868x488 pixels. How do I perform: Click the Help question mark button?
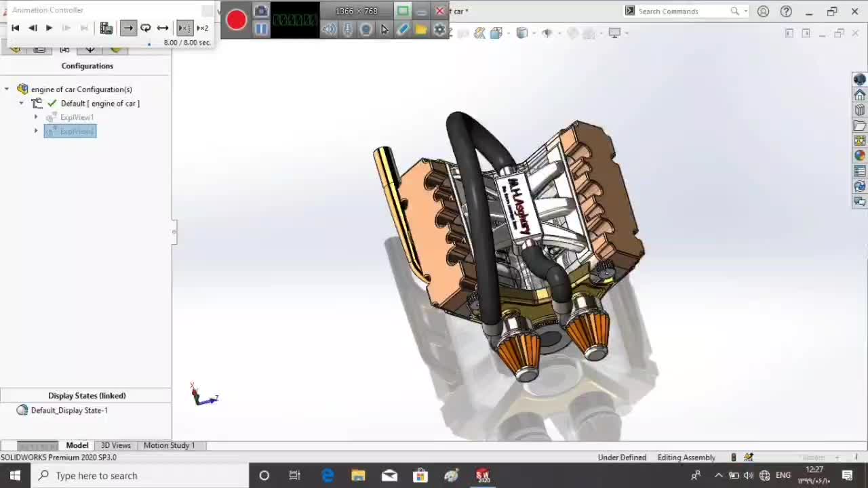786,12
